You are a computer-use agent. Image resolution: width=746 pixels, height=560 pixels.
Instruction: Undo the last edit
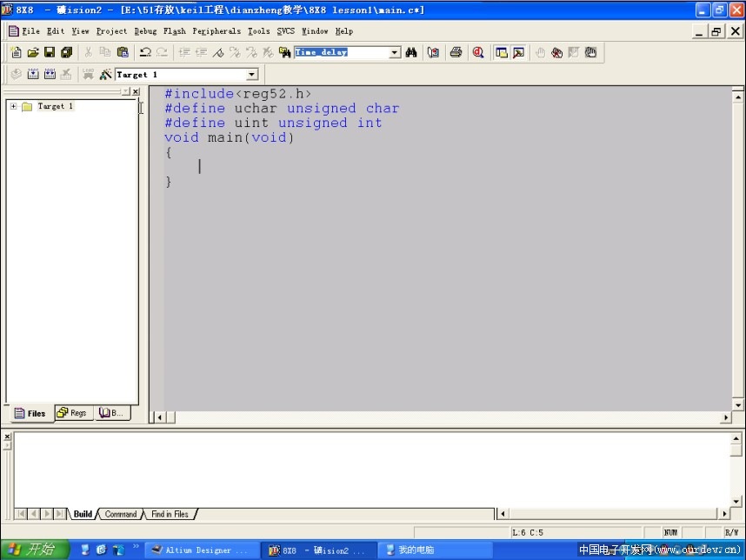pos(145,52)
